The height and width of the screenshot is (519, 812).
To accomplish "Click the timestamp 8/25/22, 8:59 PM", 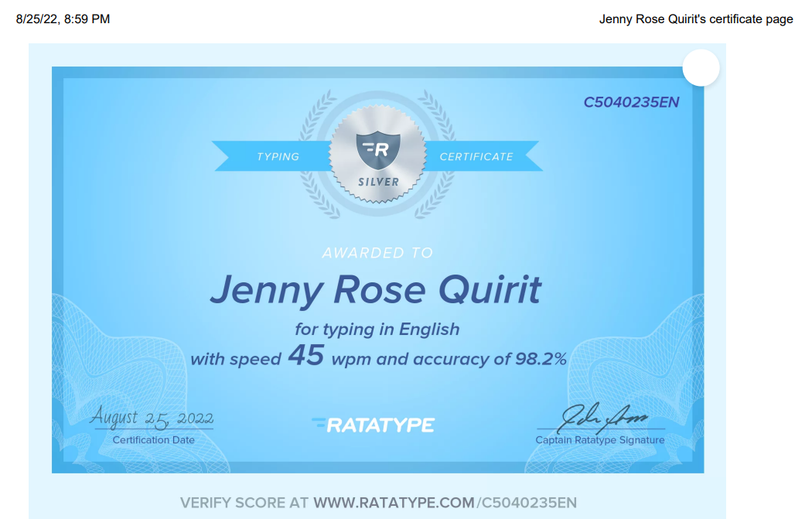I will click(61, 19).
